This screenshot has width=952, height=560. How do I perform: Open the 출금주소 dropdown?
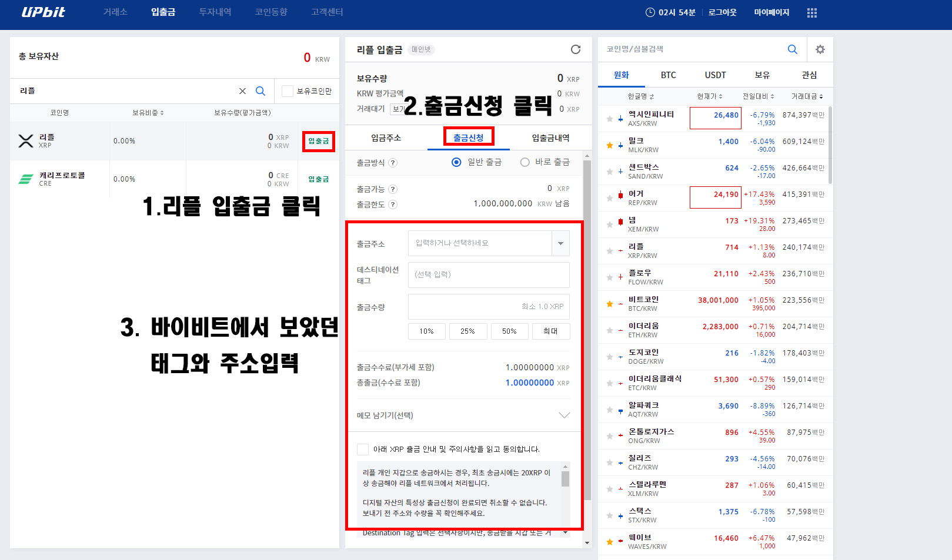click(561, 243)
